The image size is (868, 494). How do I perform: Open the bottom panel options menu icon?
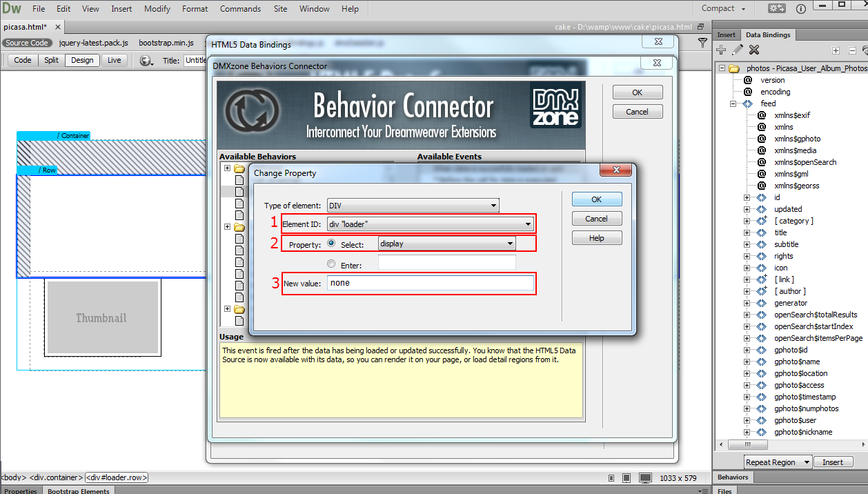click(702, 491)
